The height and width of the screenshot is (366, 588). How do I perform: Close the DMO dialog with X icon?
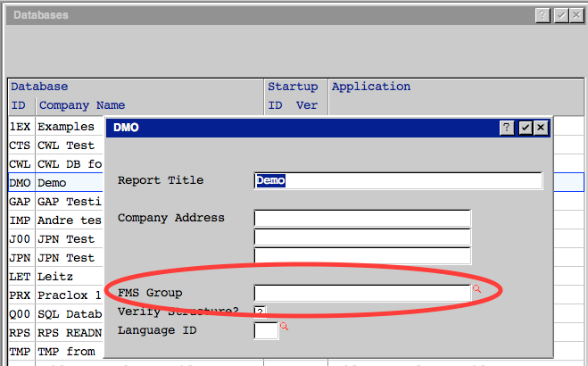[540, 128]
